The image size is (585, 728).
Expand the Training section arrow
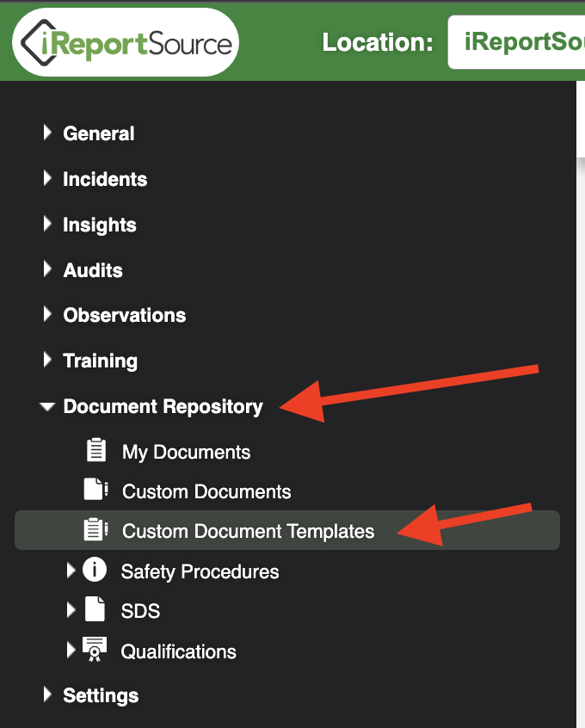point(47,360)
